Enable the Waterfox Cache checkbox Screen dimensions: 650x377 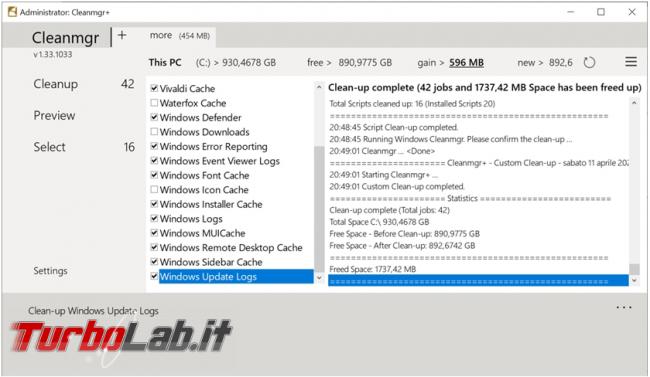(154, 103)
